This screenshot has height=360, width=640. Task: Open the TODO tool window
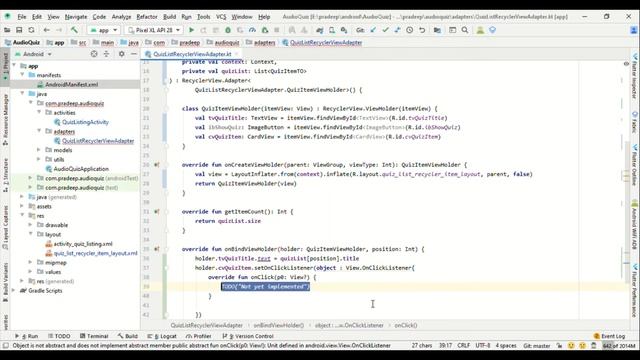[x=59, y=336]
